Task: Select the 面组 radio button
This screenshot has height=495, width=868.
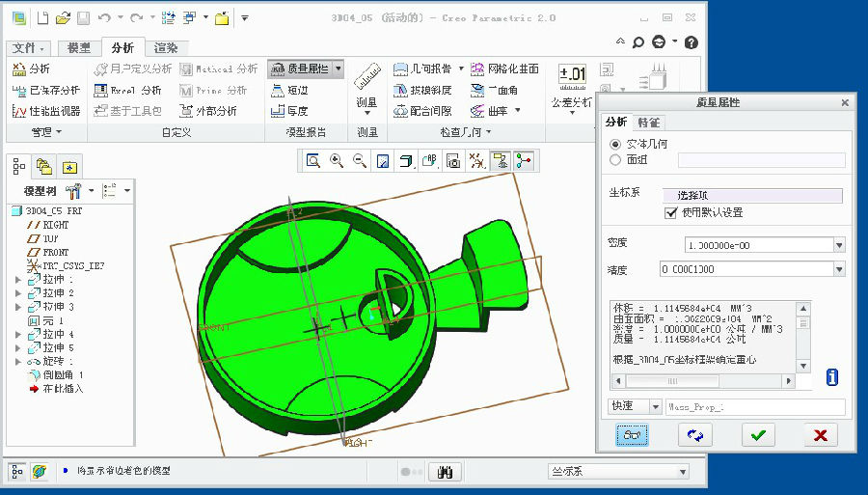Action: [615, 159]
